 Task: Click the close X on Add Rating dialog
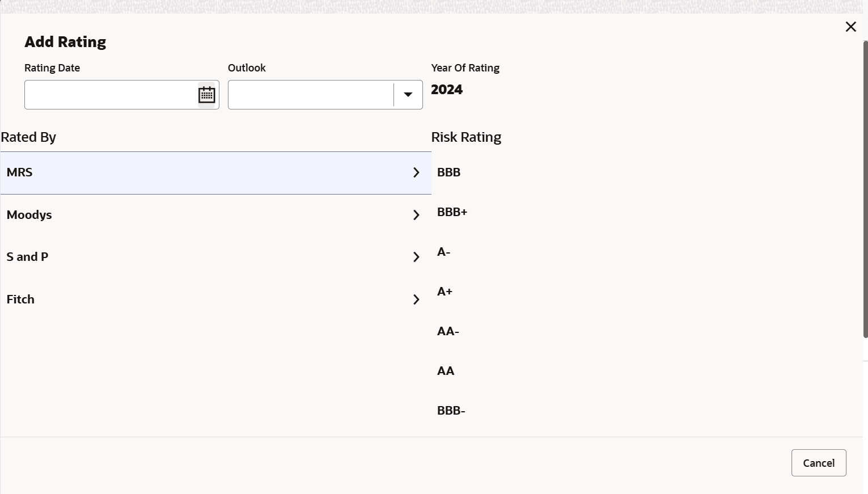coord(850,27)
